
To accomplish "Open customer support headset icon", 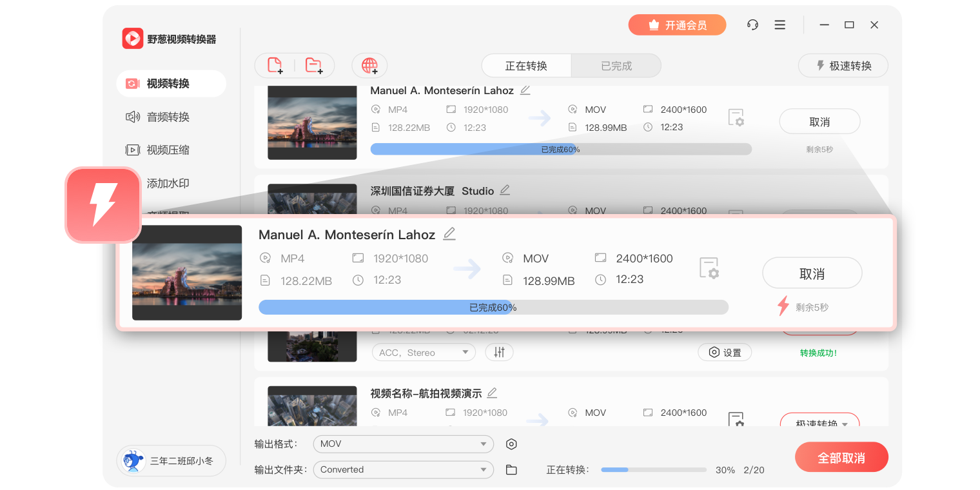I will (752, 25).
